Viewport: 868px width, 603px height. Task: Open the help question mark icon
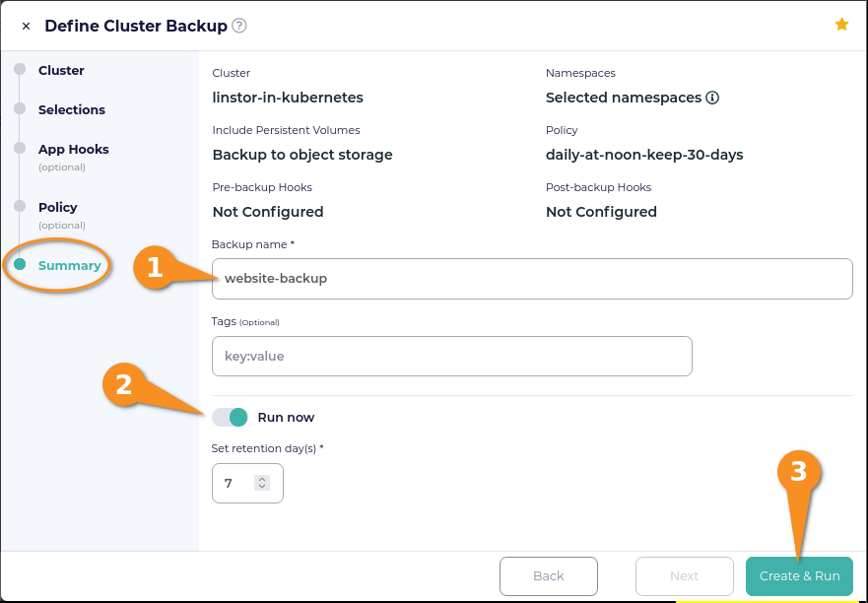(239, 26)
